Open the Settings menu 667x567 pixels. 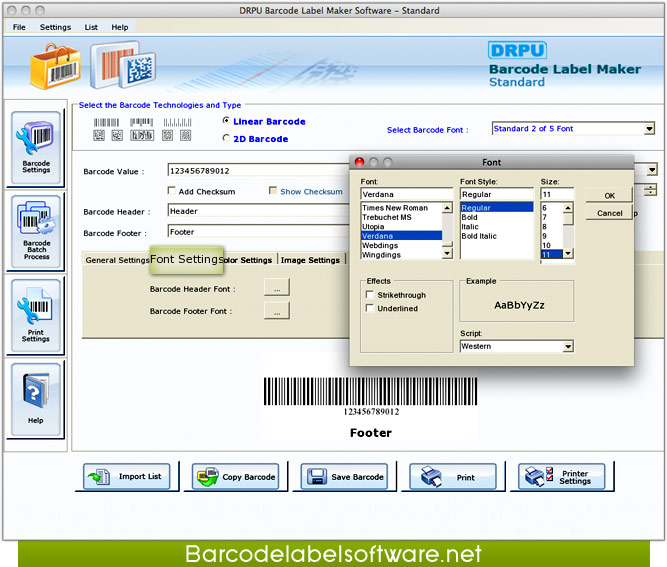tap(55, 27)
